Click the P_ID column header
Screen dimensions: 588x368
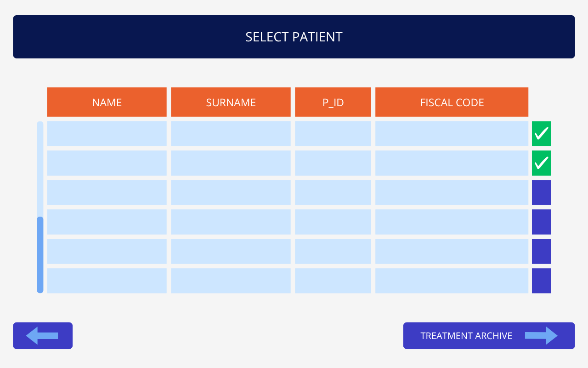(333, 102)
